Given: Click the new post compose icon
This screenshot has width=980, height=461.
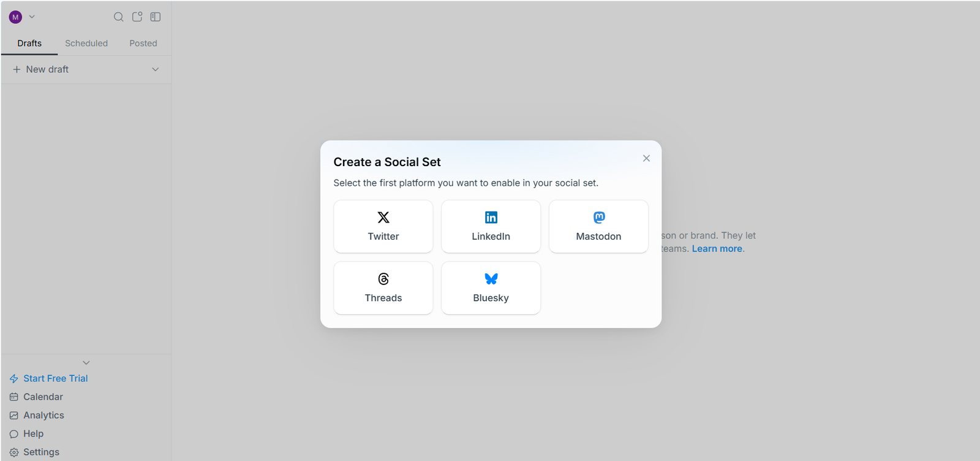Looking at the screenshot, I should 137,17.
